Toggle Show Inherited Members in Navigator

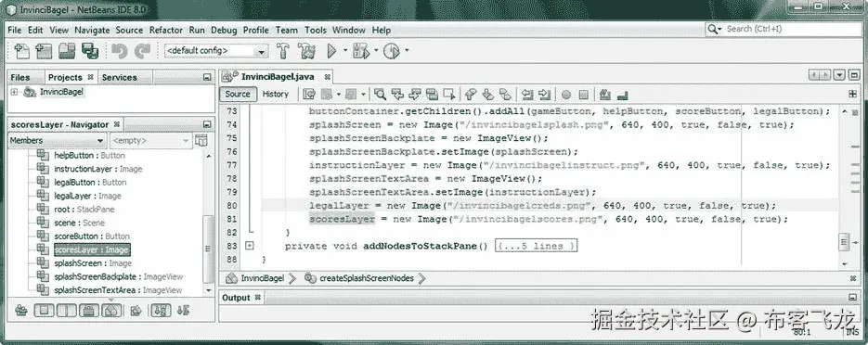[x=21, y=311]
